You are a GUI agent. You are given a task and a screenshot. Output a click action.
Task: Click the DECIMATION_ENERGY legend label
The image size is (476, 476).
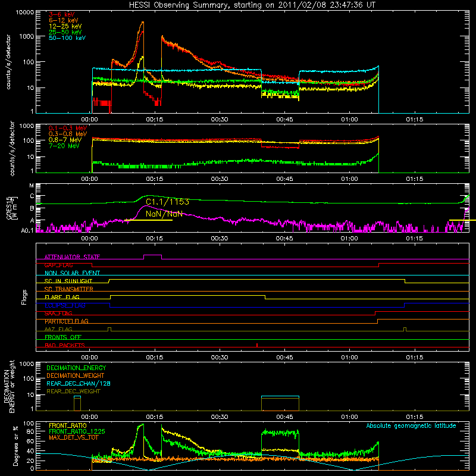coord(76,368)
